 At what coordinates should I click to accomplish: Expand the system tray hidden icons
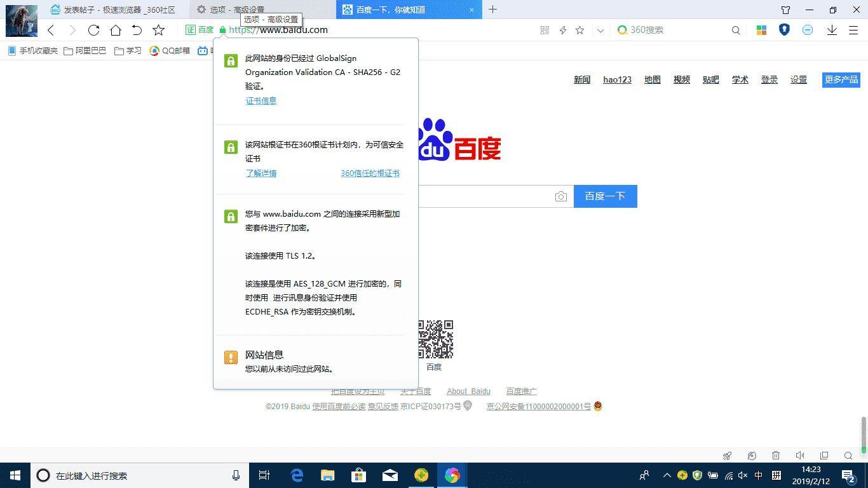[x=667, y=475]
